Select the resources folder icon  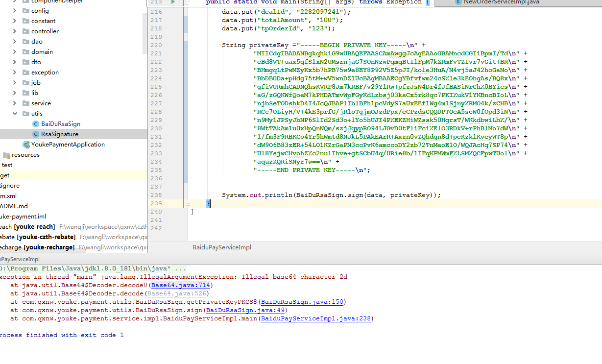[x=6, y=155]
